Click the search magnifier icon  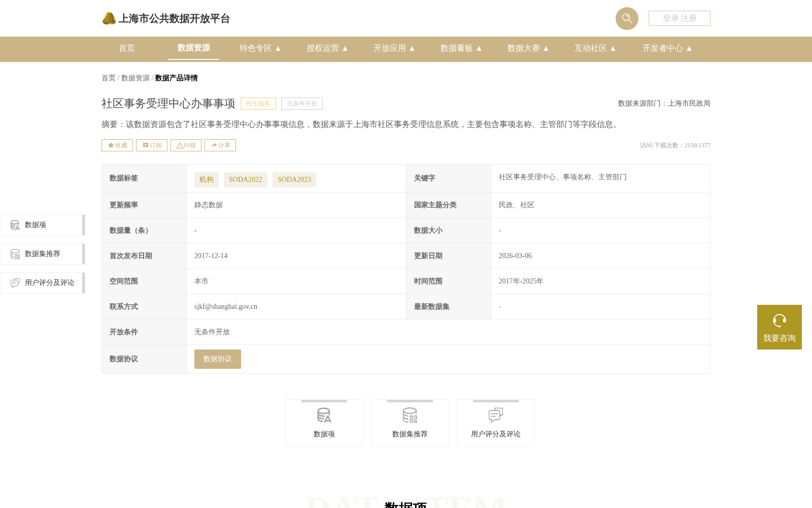tap(627, 18)
